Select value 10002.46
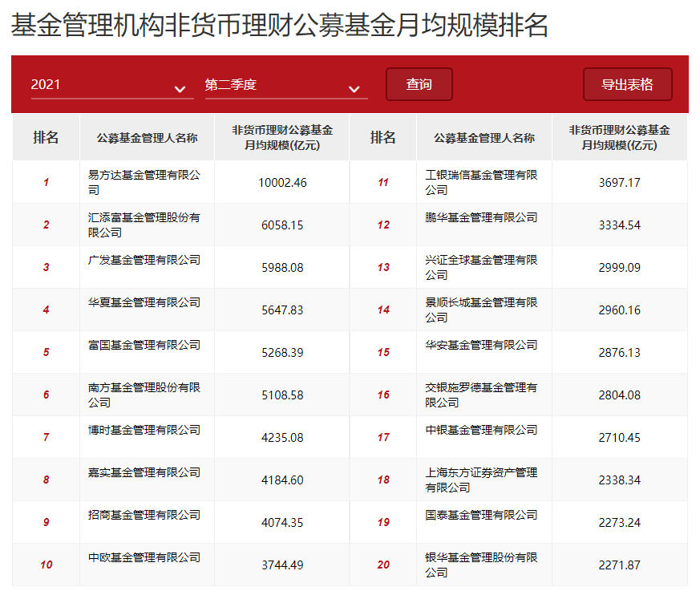 282,183
